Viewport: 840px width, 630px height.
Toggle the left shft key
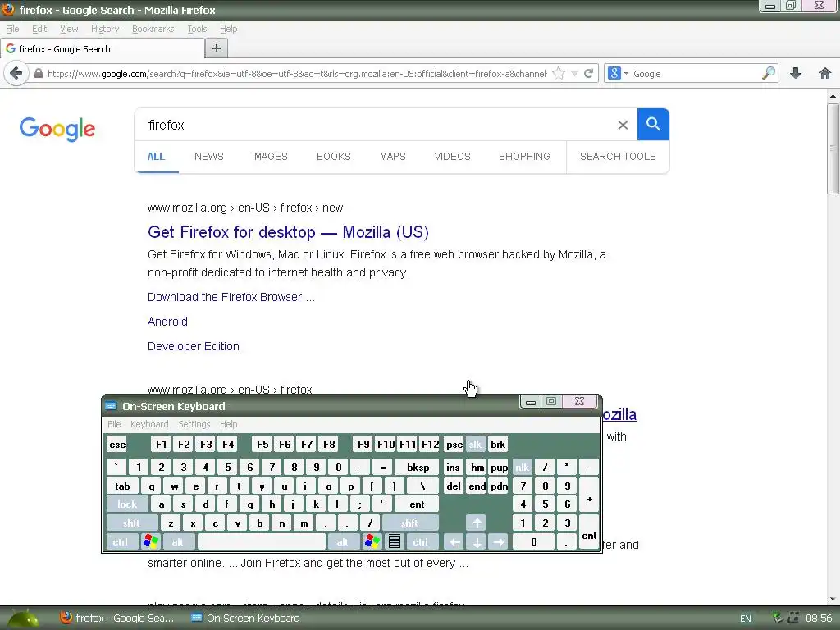coord(132,523)
